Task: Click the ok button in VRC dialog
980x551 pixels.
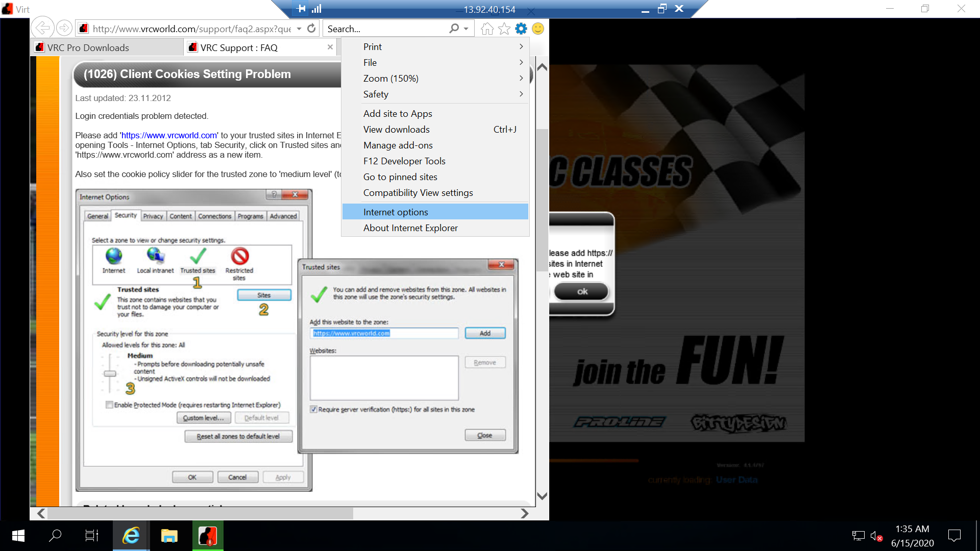Action: [x=582, y=291]
